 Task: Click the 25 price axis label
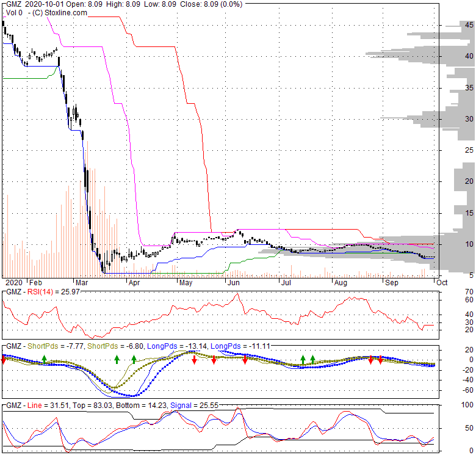click(x=469, y=150)
